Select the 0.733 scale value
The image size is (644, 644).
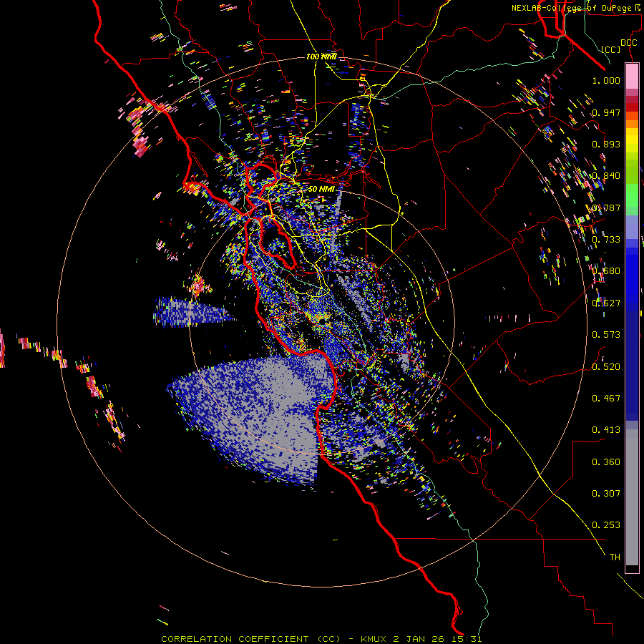(606, 240)
